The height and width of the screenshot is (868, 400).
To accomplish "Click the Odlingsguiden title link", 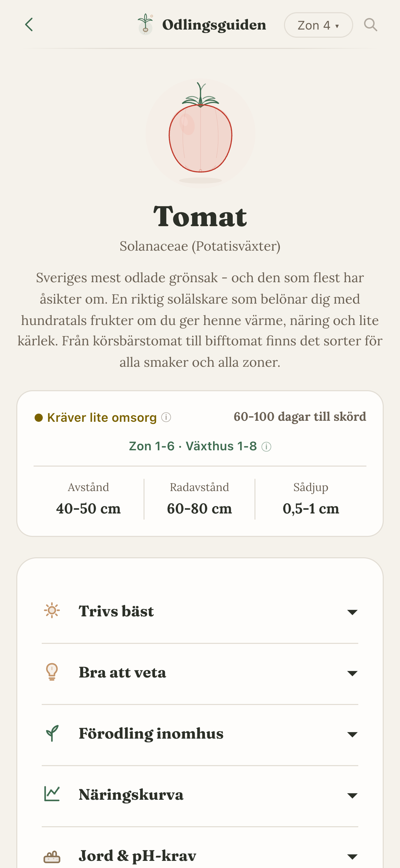I will tap(214, 25).
